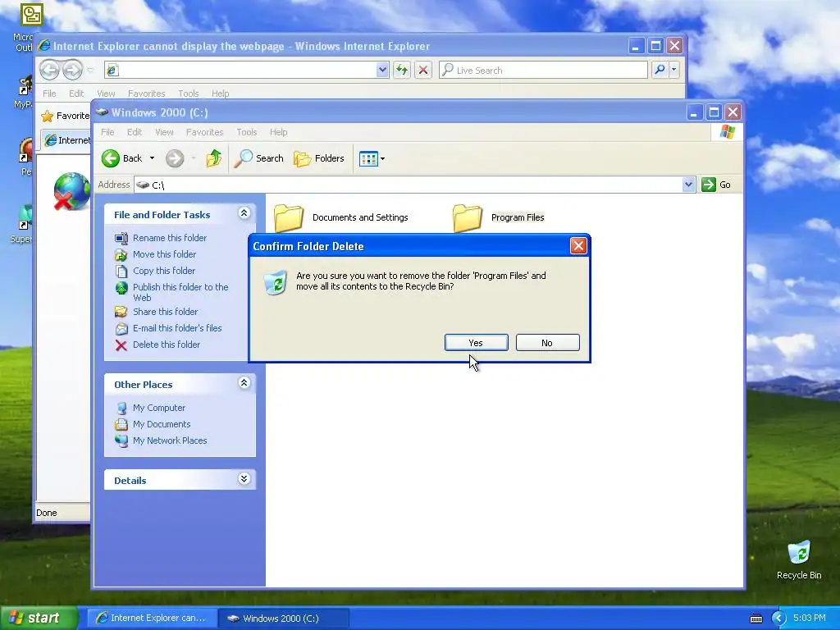Collapse File and Folder Tasks panel
840x630 pixels.
244,213
